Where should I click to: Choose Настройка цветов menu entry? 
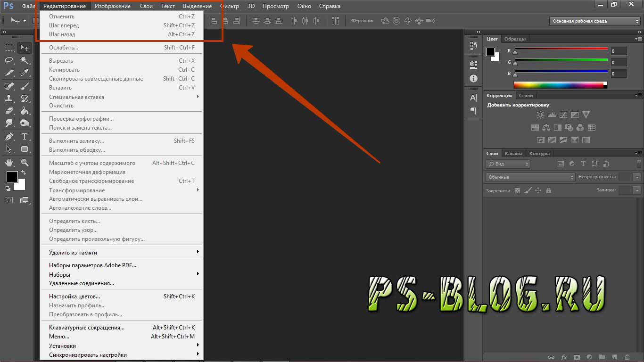coord(121,296)
